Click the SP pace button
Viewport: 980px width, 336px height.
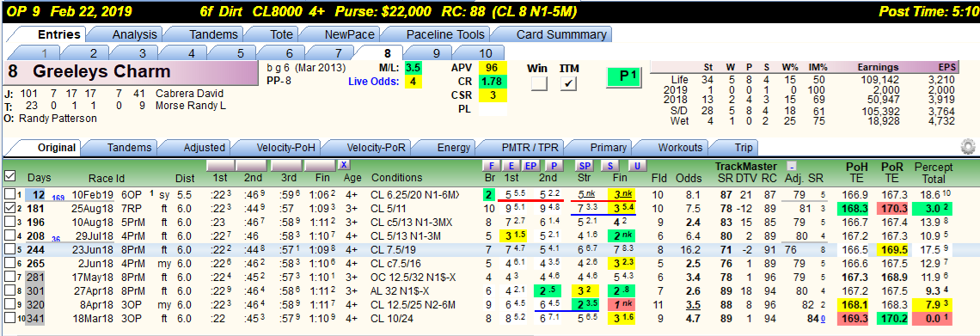click(585, 166)
